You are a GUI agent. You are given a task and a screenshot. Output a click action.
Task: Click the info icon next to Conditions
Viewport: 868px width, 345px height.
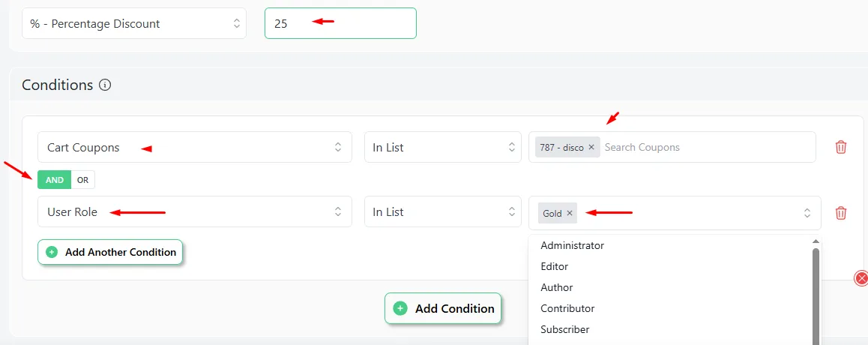tap(105, 85)
